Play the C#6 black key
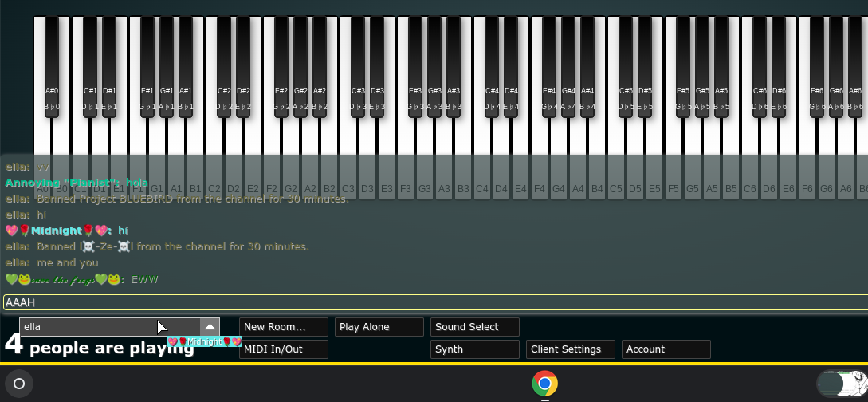 point(760,66)
